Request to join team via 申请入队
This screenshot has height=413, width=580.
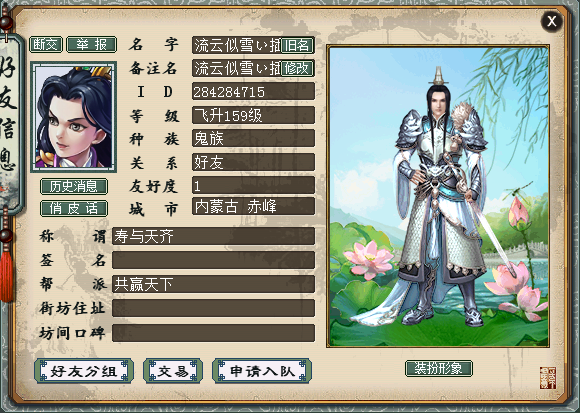[x=262, y=371]
